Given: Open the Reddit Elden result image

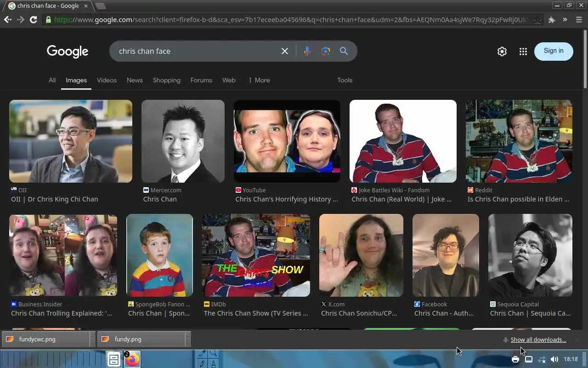Looking at the screenshot, I should pos(519,141).
